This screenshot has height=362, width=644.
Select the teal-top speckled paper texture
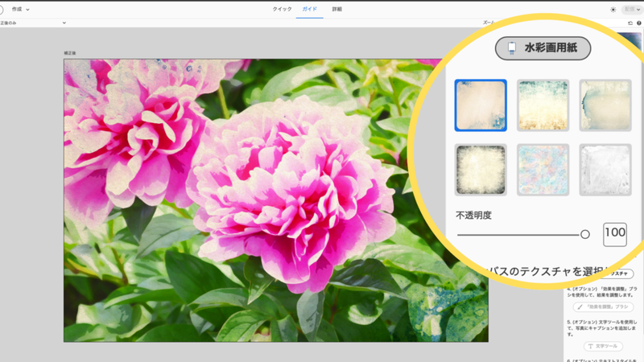[x=543, y=105]
